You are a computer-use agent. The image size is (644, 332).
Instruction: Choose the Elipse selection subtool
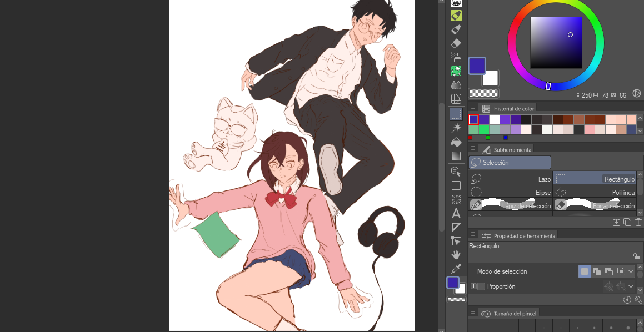pyautogui.click(x=511, y=193)
